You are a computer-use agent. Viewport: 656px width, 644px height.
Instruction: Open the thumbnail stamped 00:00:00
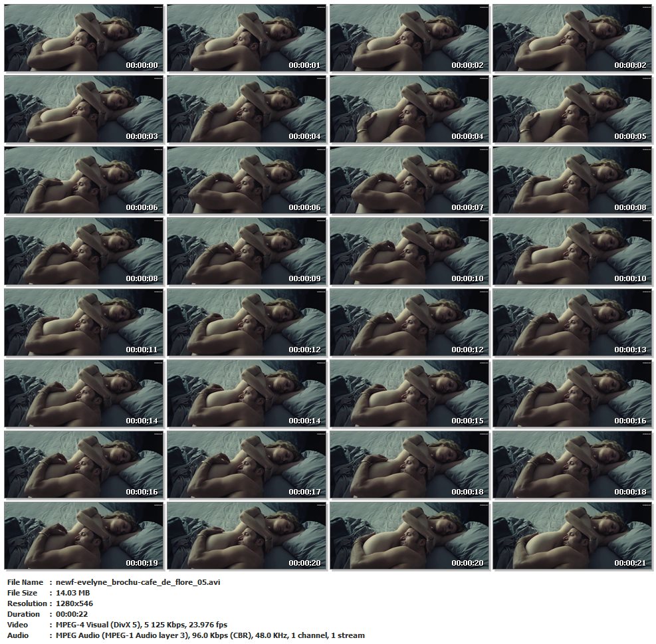pyautogui.click(x=84, y=38)
